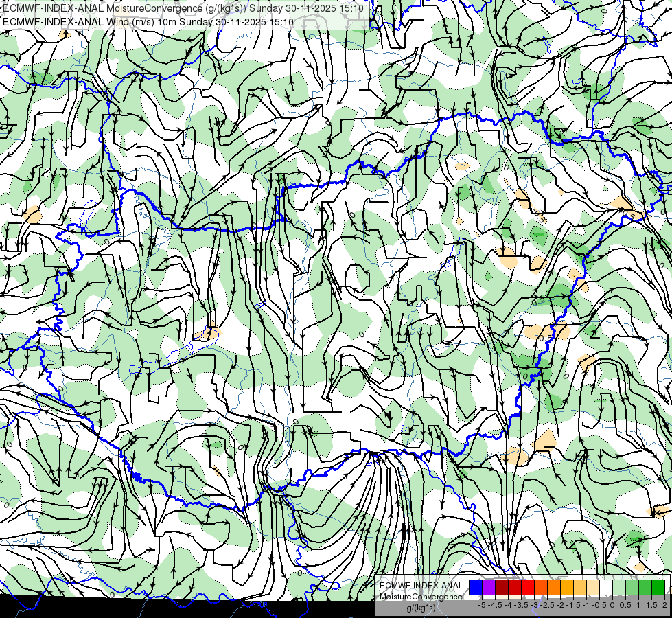Image resolution: width=672 pixels, height=618 pixels.
Task: Click the '2' tick label at legend end
Action: [664, 605]
